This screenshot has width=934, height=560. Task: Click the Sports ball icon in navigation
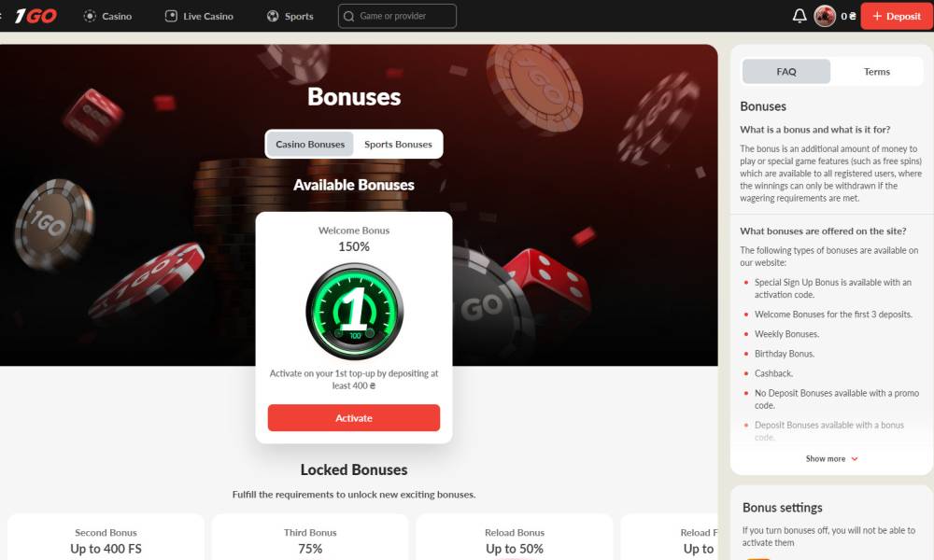coord(273,16)
